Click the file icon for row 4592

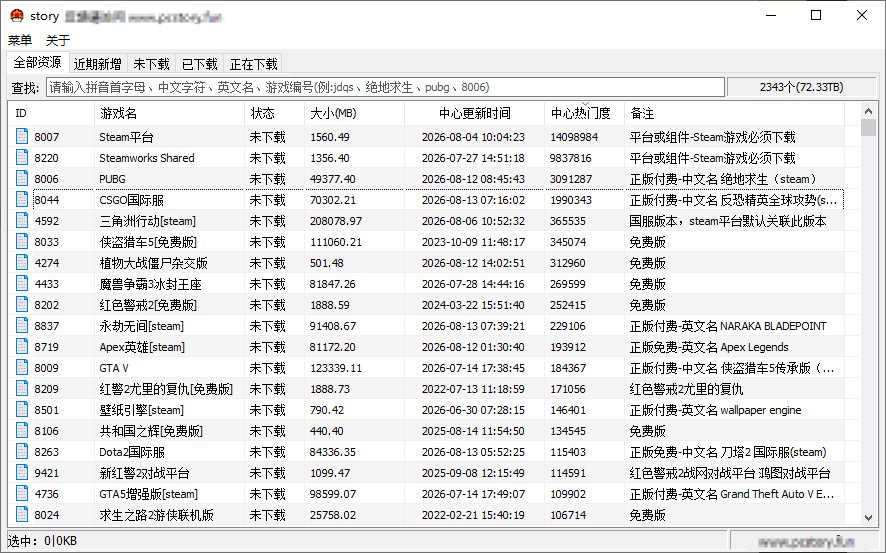click(x=22, y=220)
